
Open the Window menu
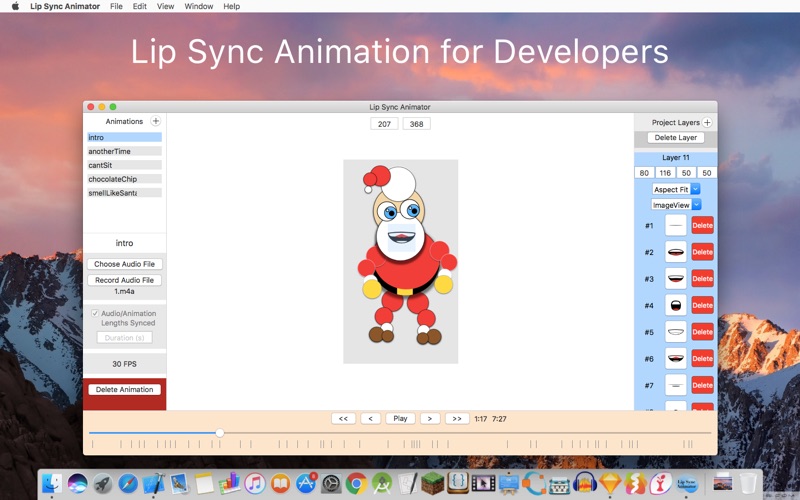click(198, 6)
